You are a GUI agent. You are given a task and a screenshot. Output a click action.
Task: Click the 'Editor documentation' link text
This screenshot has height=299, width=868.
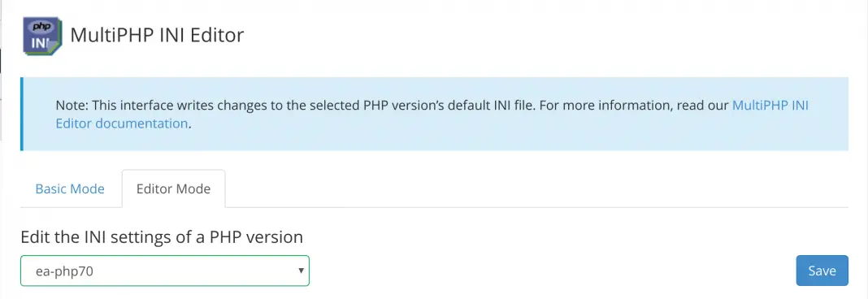point(121,123)
